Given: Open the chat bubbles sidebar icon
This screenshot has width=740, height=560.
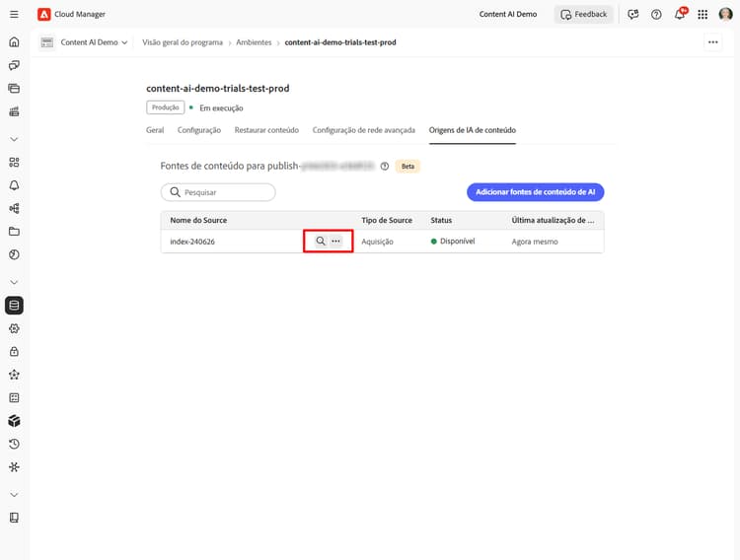Looking at the screenshot, I should coord(14,65).
